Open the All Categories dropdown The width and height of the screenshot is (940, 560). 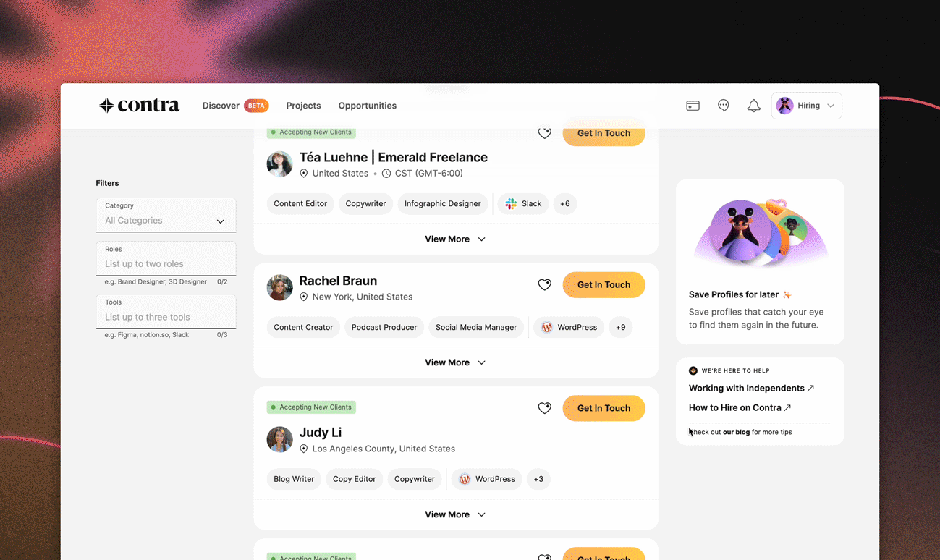coord(166,215)
